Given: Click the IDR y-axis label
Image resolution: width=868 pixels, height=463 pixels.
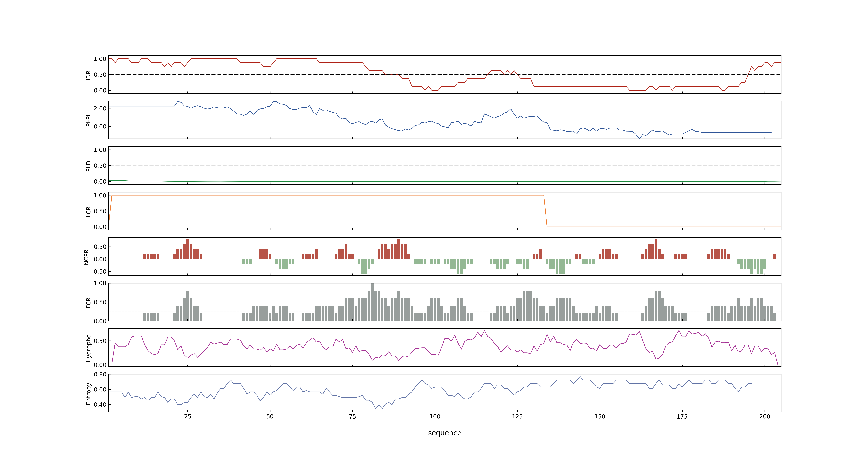Looking at the screenshot, I should tap(89, 75).
